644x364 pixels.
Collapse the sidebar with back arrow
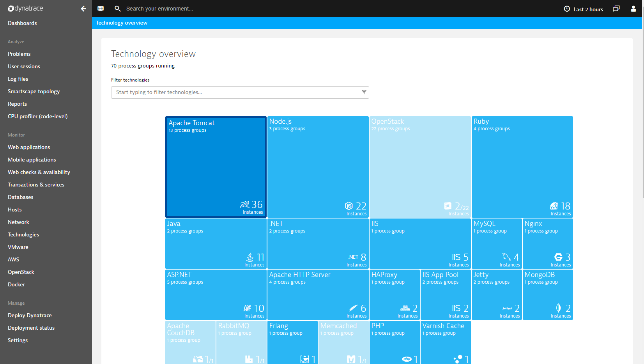pos(83,9)
